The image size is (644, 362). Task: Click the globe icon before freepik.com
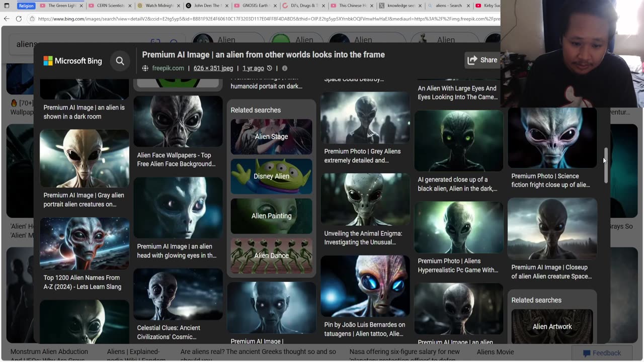tap(145, 68)
